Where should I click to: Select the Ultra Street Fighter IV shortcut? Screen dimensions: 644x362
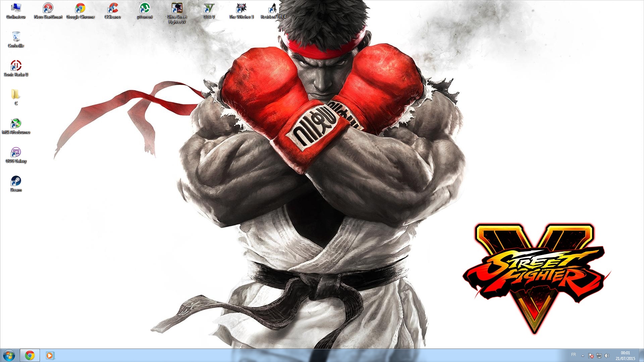177,13
